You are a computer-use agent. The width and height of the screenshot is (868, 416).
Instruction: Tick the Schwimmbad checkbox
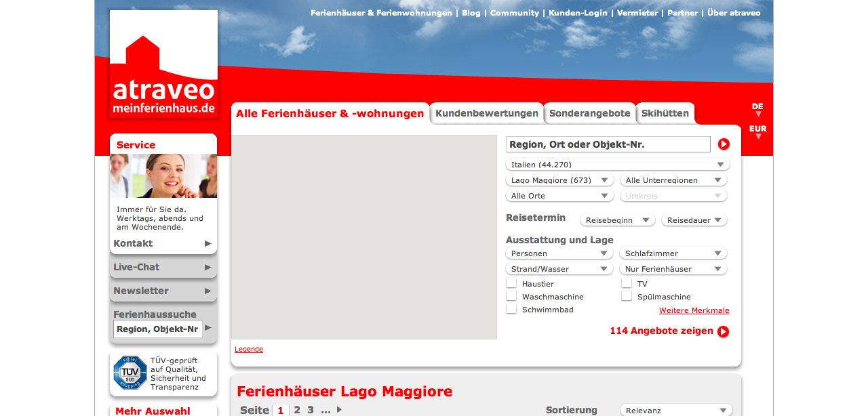click(511, 310)
